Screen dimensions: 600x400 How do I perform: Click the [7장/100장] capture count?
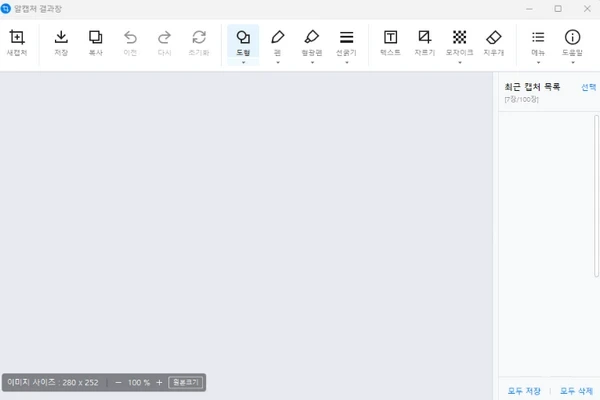(521, 100)
